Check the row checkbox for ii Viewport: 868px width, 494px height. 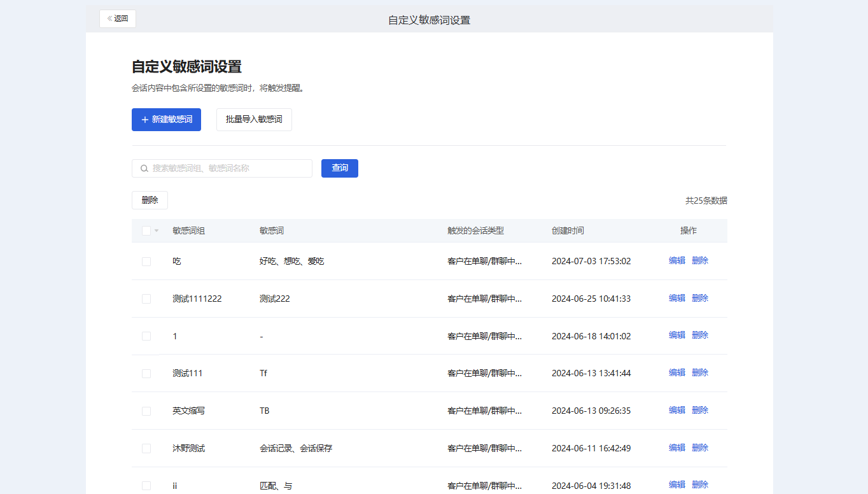146,486
